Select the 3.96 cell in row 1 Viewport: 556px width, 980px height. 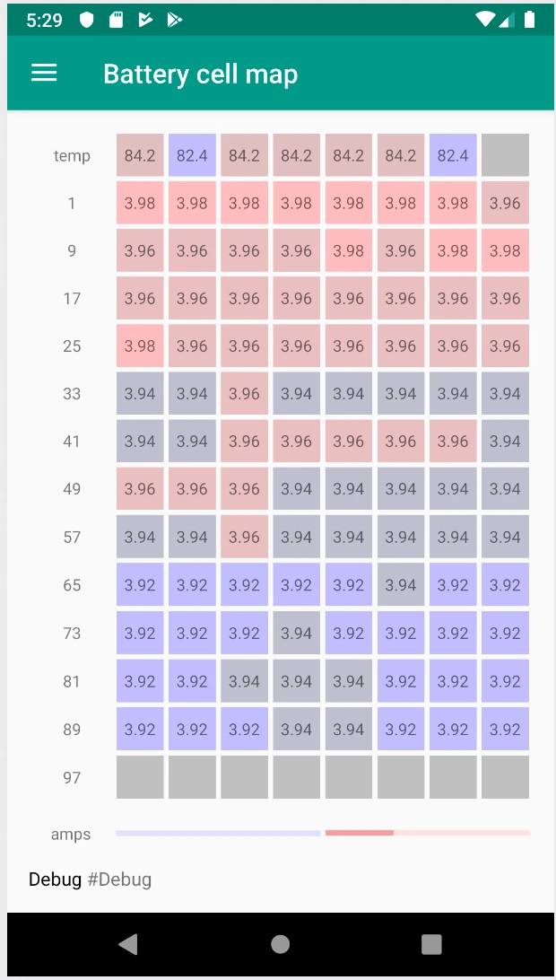pyautogui.click(x=505, y=204)
